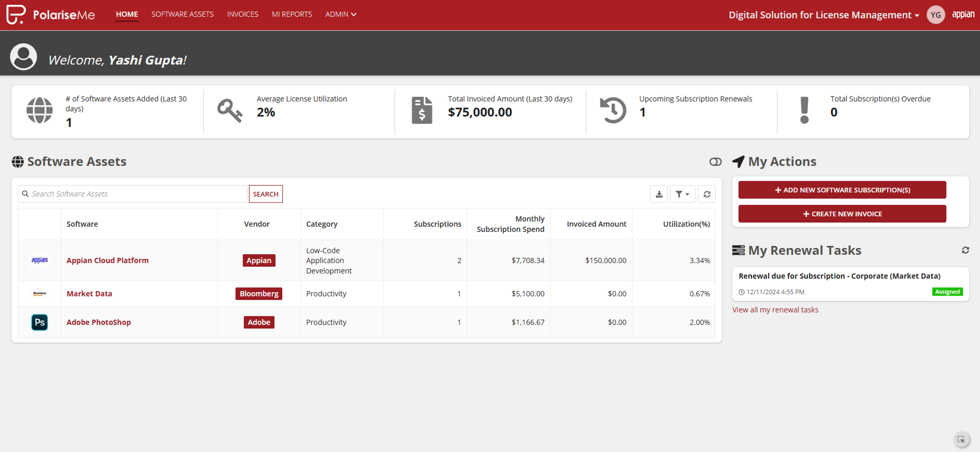Click the 2.00% utilization value

[x=700, y=322]
